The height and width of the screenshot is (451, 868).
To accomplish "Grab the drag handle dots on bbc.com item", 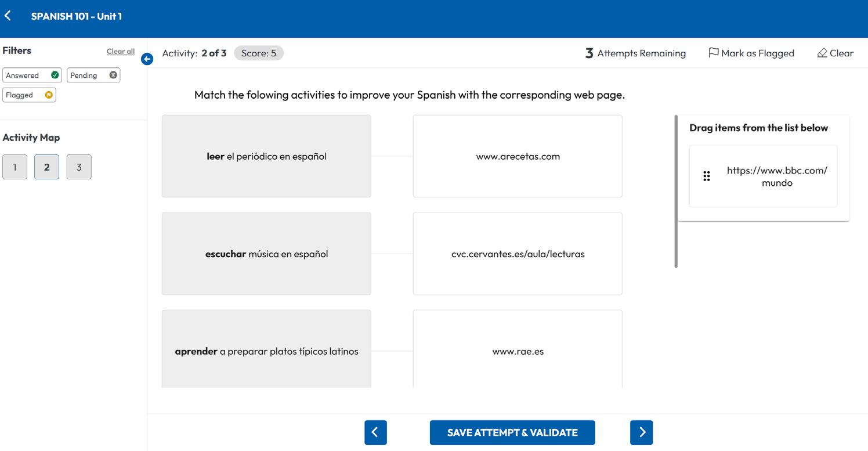I will click(x=706, y=176).
